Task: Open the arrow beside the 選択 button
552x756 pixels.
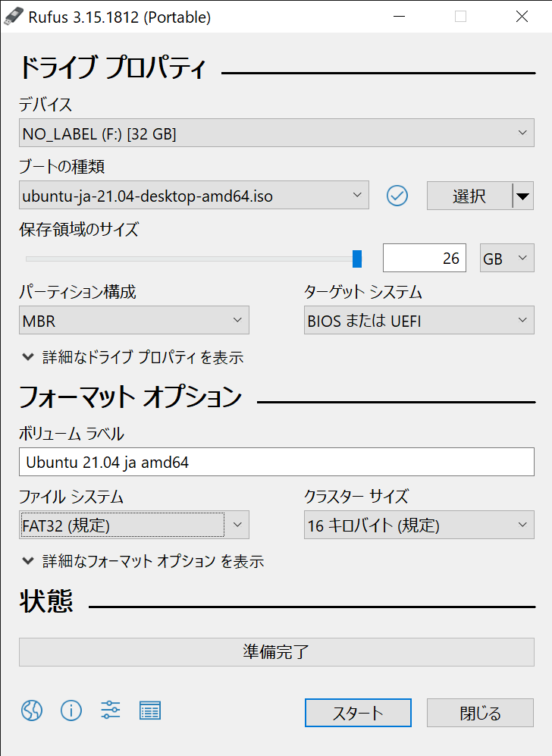Action: pos(523,196)
